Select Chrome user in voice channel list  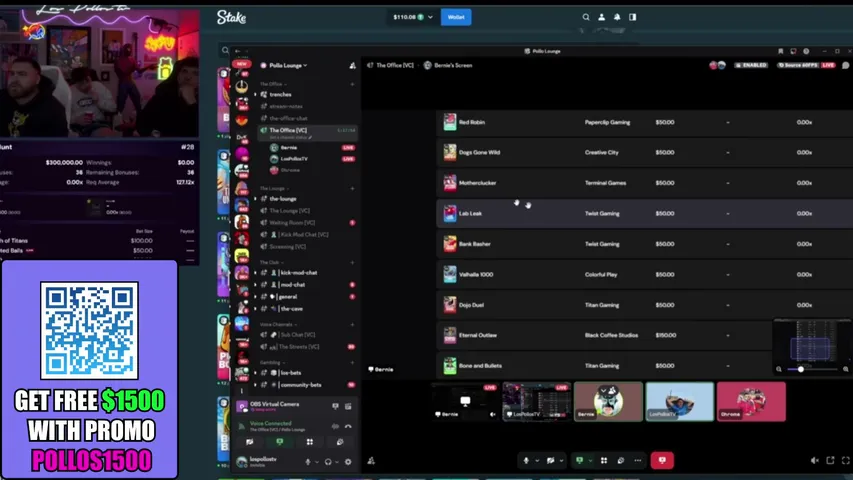click(290, 170)
